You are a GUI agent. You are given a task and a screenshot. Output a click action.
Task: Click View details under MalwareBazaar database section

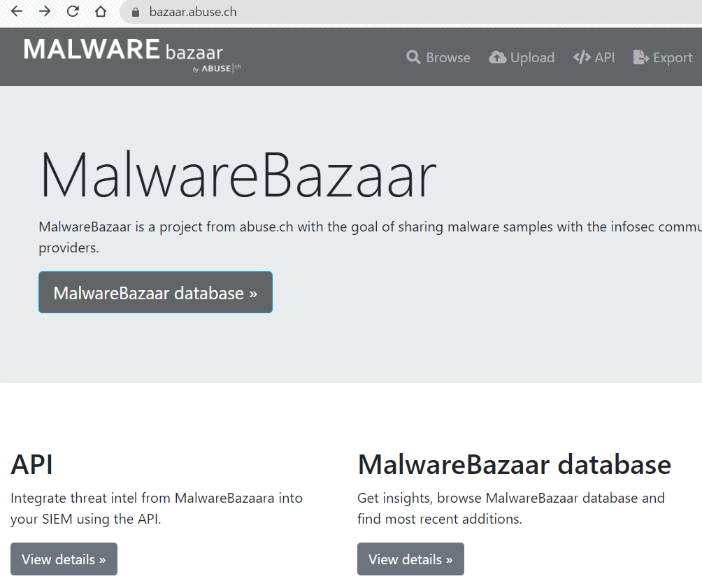click(410, 559)
